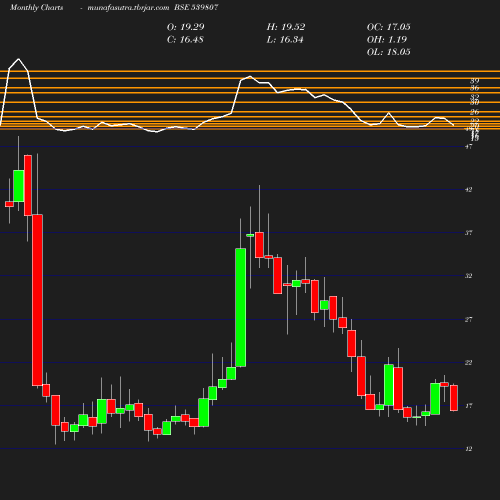Click the price axis label 42
This screenshot has width=500, height=500.
[468, 190]
